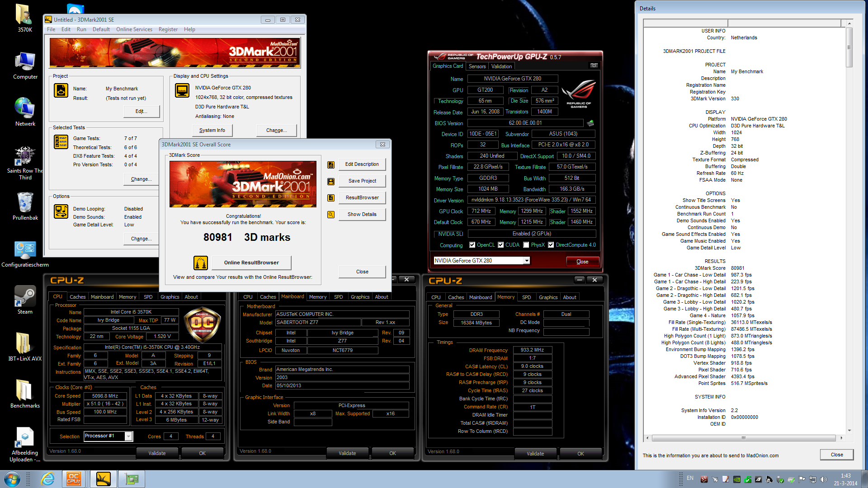This screenshot has height=488, width=868.
Task: Open the IBT+LinX AVX folder
Action: 25,347
